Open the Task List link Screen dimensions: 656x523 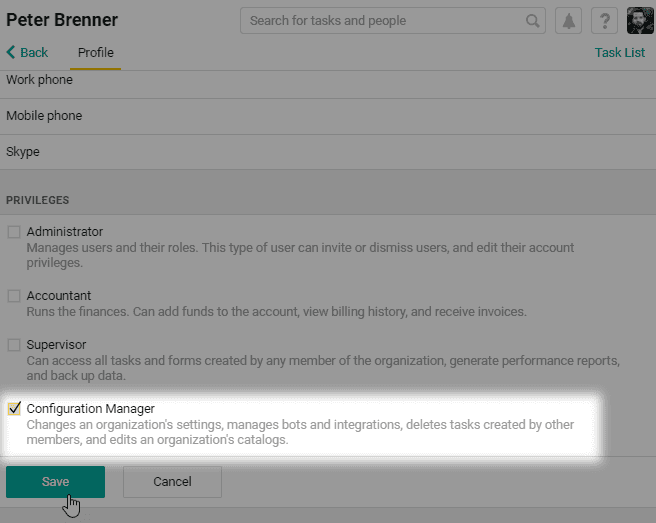620,52
